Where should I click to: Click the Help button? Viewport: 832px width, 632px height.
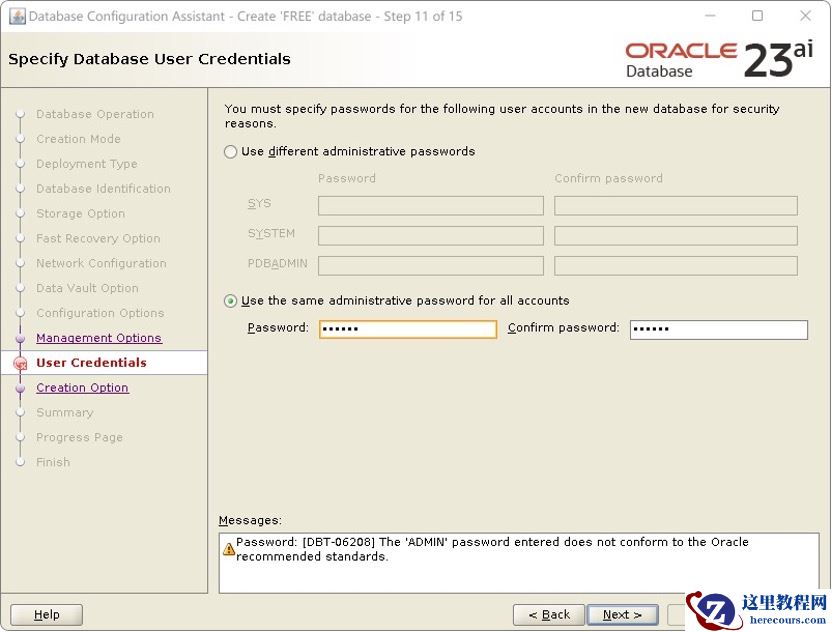[x=46, y=614]
